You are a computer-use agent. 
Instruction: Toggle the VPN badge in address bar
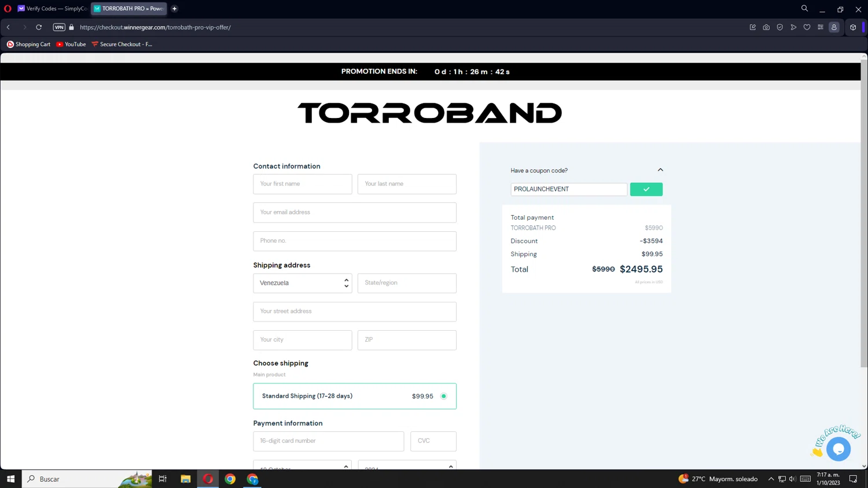click(x=59, y=27)
